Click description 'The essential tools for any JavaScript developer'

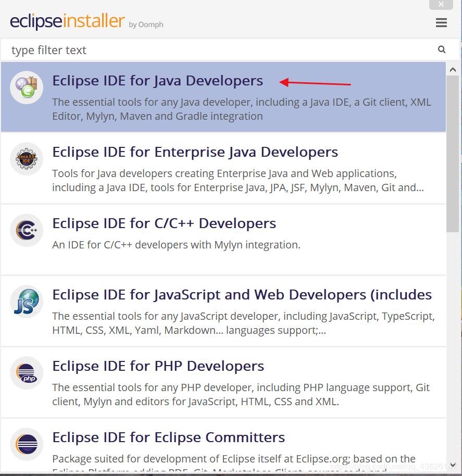243,323
